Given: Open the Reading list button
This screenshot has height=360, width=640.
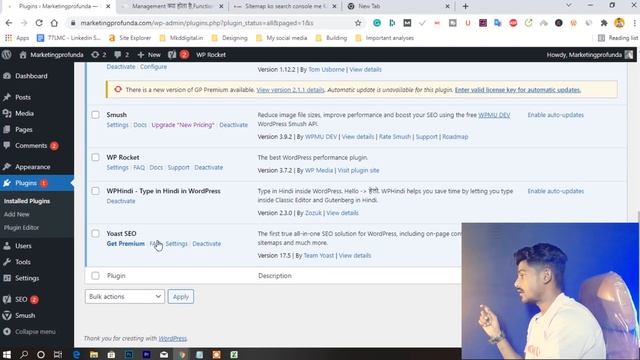Looking at the screenshot, I should pyautogui.click(x=618, y=38).
